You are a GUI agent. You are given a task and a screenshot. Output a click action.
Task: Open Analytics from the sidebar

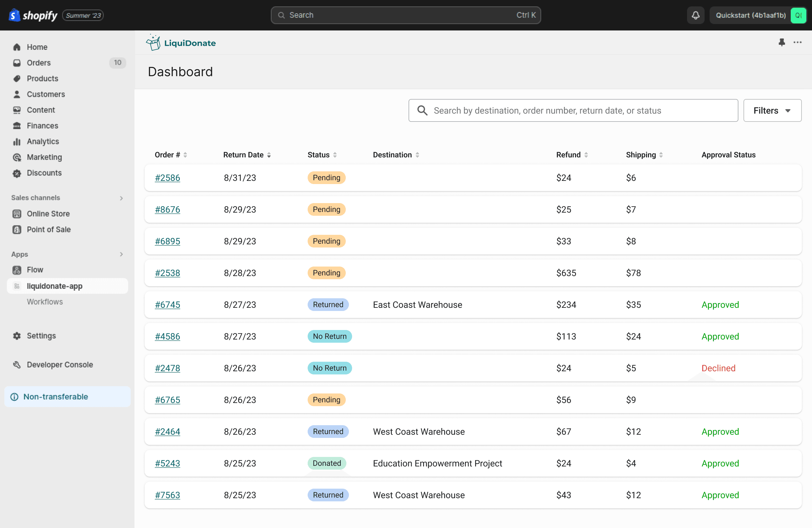pos(43,141)
